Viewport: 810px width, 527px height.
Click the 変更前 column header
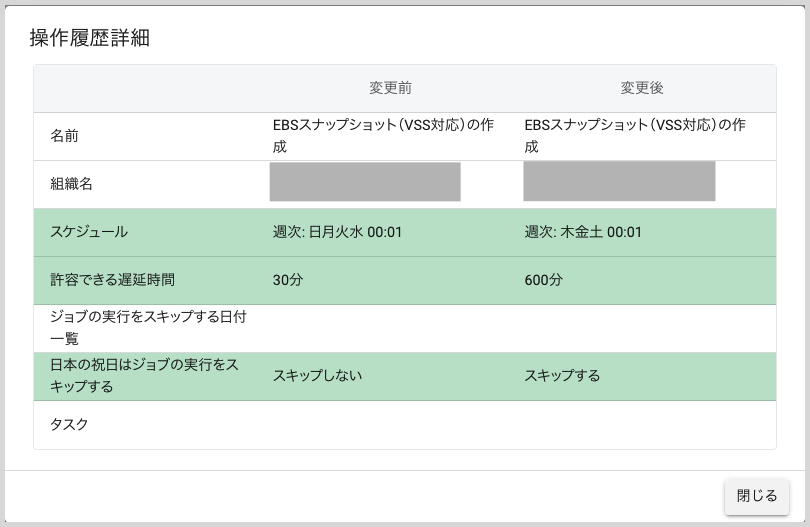pyautogui.click(x=390, y=88)
